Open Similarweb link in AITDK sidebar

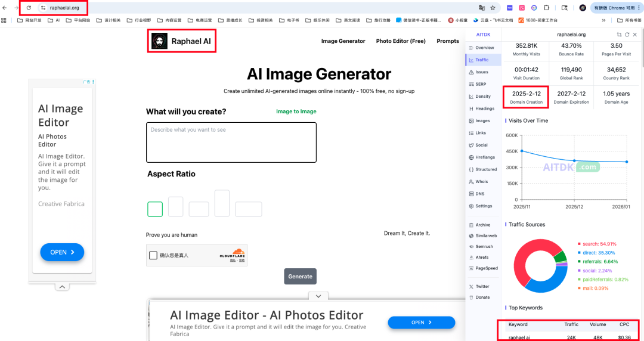(x=484, y=236)
